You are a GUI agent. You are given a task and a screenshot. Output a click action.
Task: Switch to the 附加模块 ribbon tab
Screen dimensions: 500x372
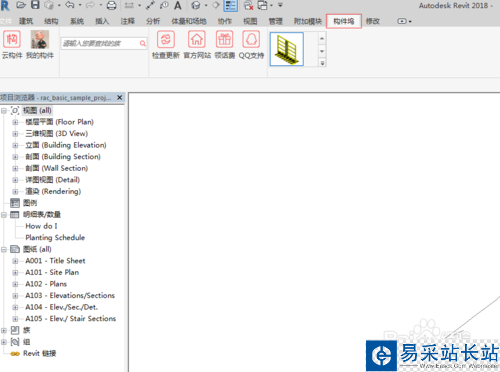tap(308, 21)
